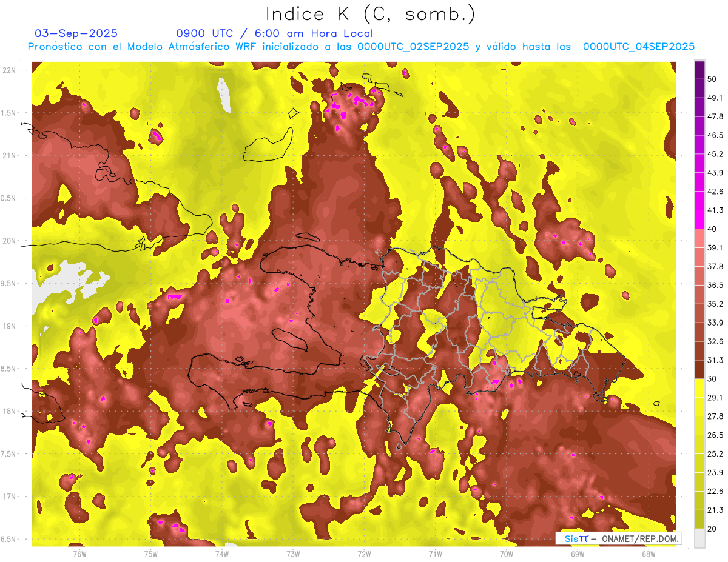Click the map title "Indice K (C, somb.)"
The width and height of the screenshot is (728, 562).
click(371, 13)
